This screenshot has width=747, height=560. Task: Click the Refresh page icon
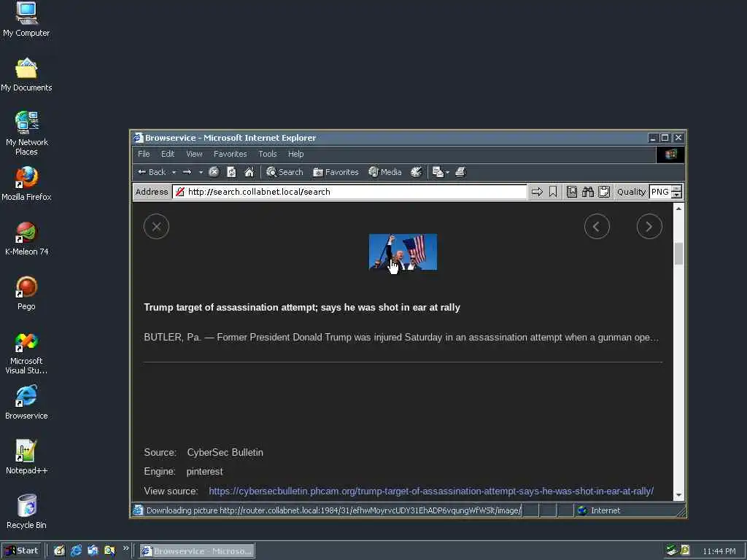click(x=231, y=172)
